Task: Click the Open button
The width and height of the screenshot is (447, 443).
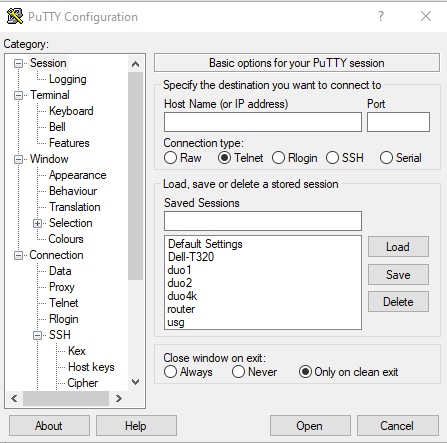Action: (310, 426)
